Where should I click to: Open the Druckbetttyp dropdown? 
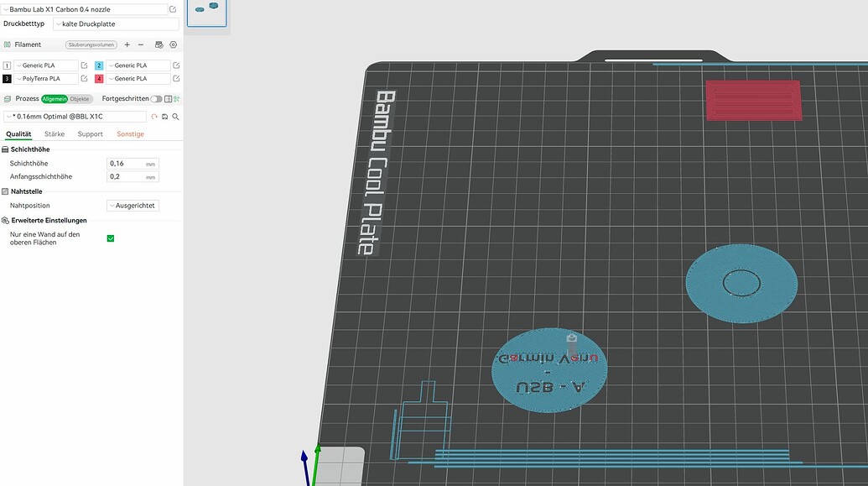117,24
